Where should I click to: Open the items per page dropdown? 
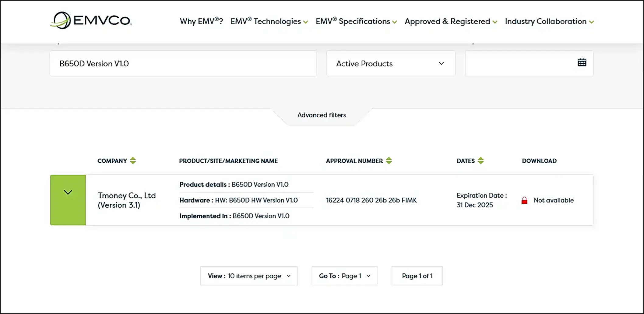tap(249, 276)
